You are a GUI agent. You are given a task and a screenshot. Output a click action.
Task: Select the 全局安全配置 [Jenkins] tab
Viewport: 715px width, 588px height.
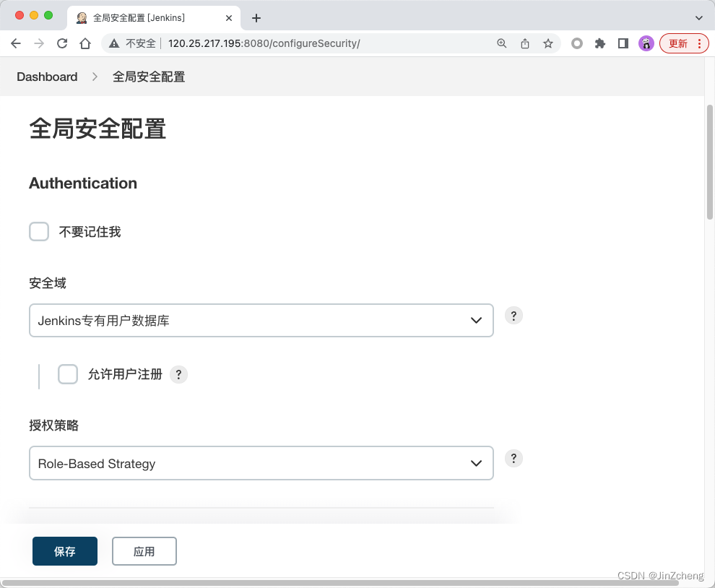coord(154,18)
